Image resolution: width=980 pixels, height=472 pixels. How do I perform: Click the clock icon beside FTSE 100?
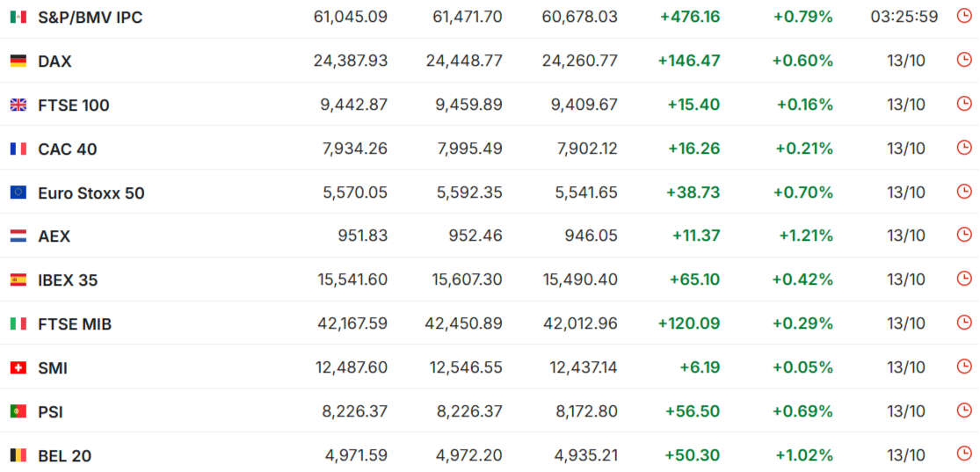point(964,104)
